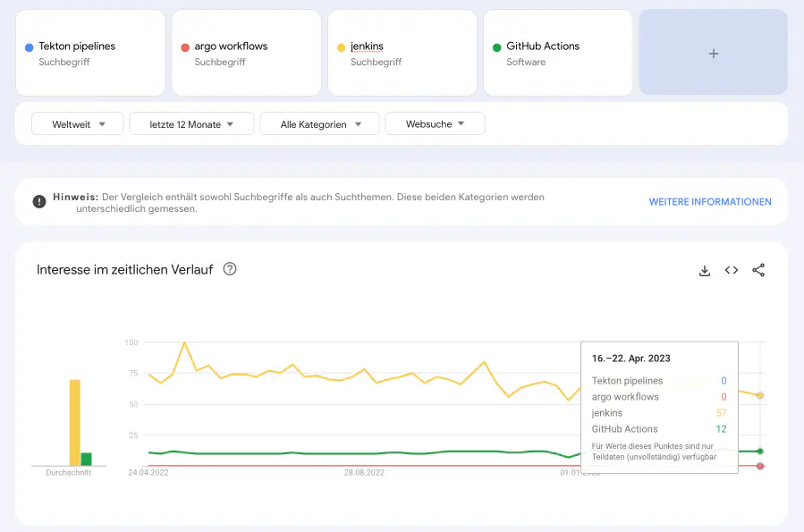The image size is (804, 532).
Task: Click the Tekton pipelines row in tooltip
Action: click(x=659, y=381)
